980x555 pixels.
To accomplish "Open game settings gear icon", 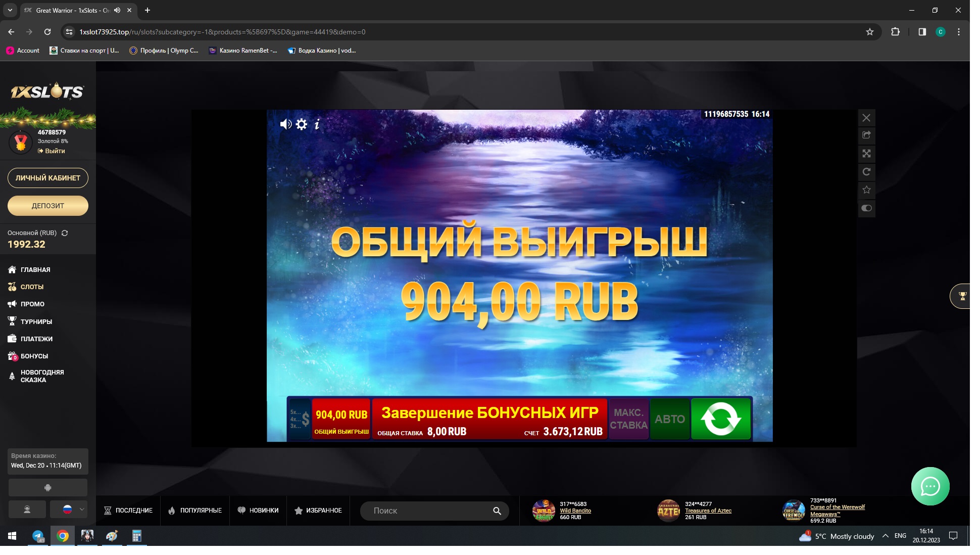I will [302, 124].
